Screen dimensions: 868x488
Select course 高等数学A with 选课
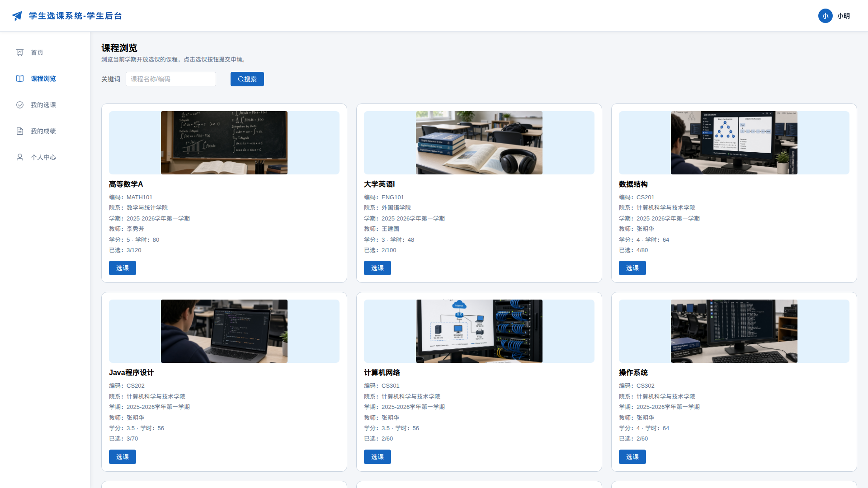[123, 268]
